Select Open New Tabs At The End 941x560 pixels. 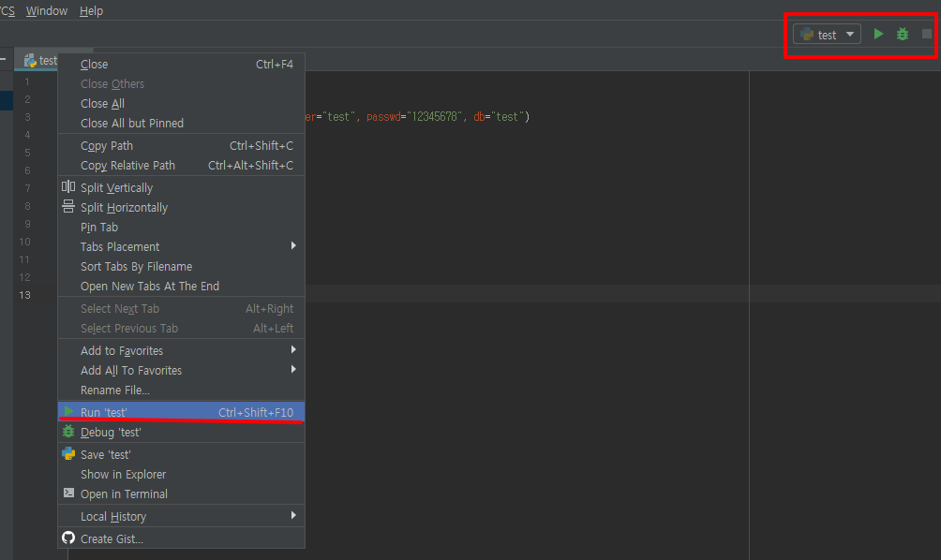pos(181,286)
